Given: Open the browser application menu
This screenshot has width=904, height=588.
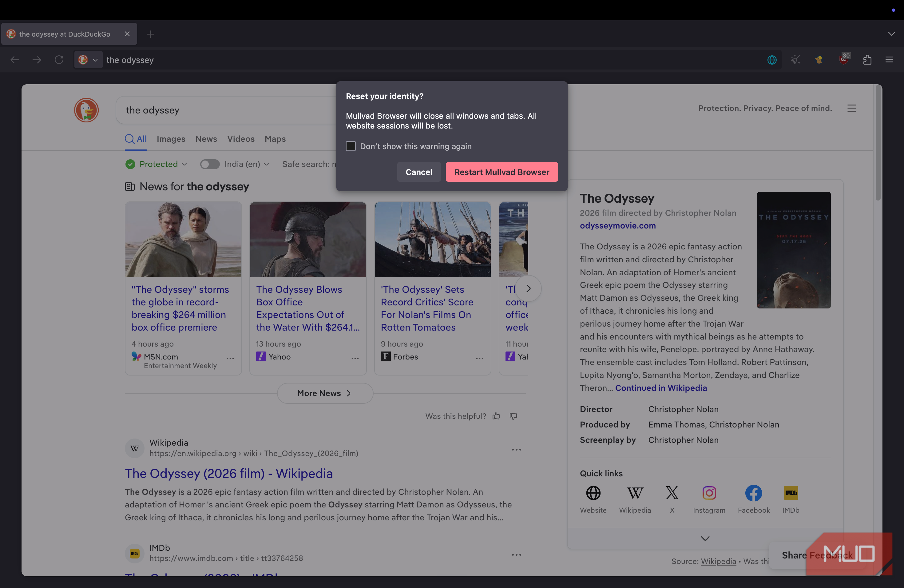Looking at the screenshot, I should pos(889,60).
